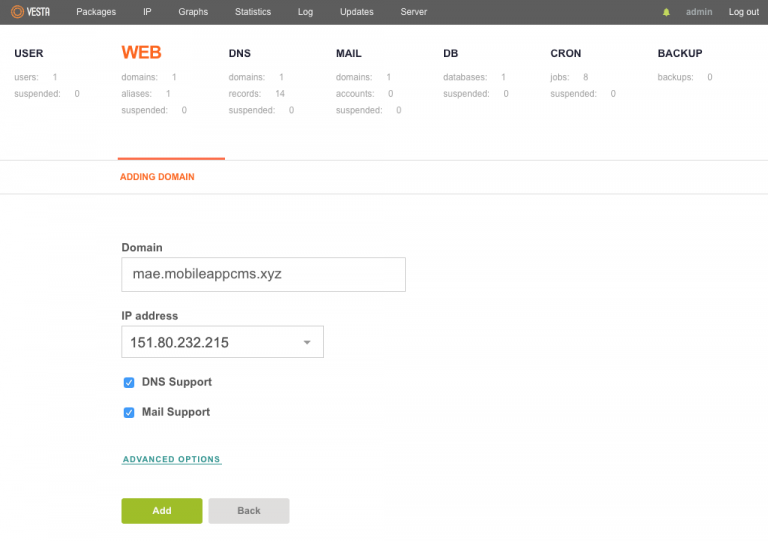Expand the Advanced Options section
The image size is (768, 541).
[171, 460]
